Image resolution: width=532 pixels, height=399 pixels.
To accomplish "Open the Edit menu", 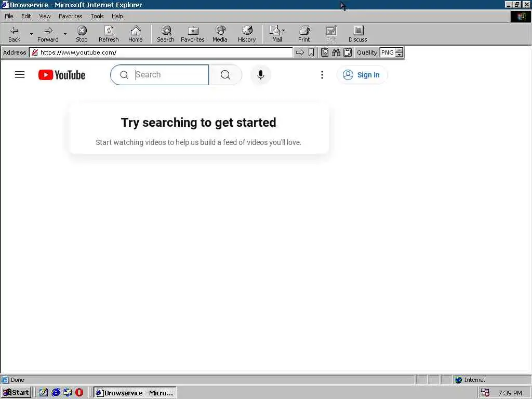I will click(26, 16).
